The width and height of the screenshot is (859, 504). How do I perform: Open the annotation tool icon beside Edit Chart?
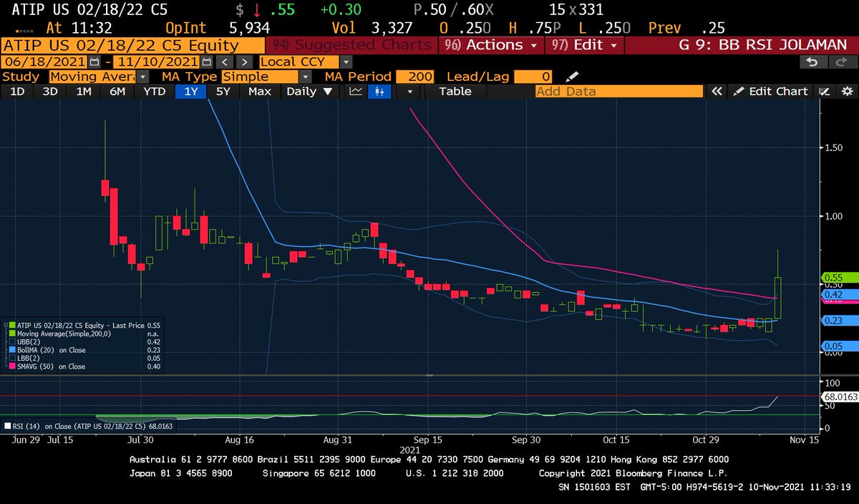[824, 91]
